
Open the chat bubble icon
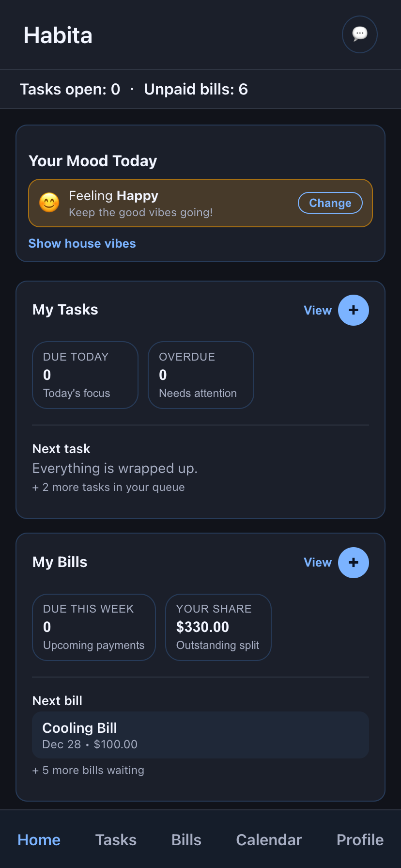359,34
